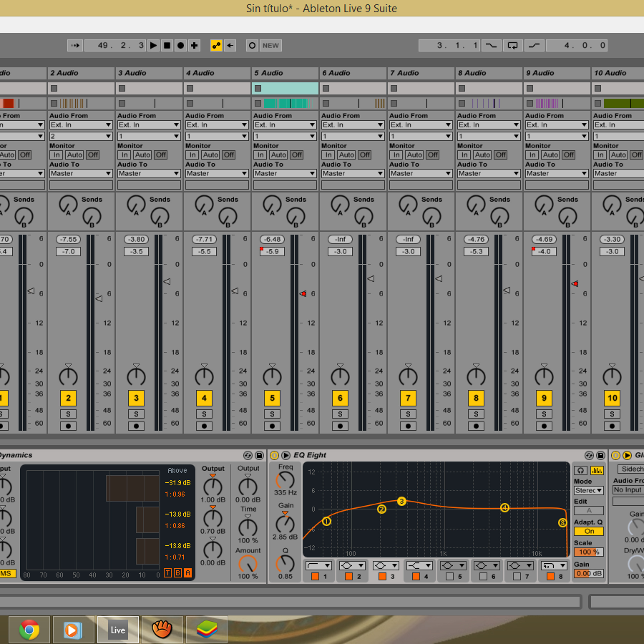Set 4 Audio monitor to Auto
This screenshot has width=644, height=644.
point(211,155)
